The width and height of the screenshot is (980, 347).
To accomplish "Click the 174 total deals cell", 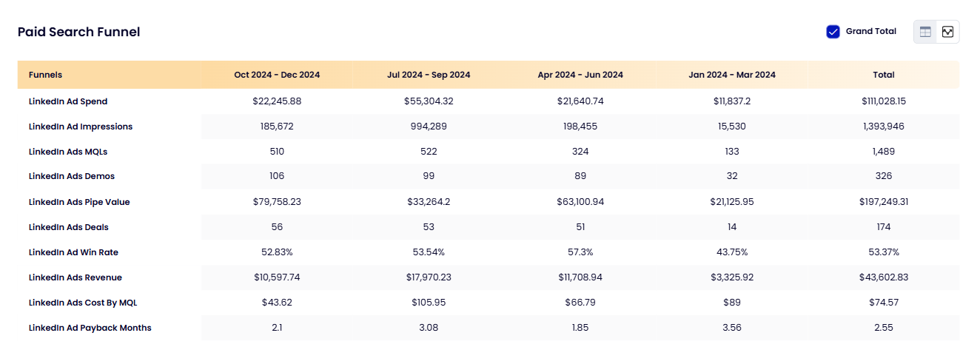I will (x=884, y=227).
